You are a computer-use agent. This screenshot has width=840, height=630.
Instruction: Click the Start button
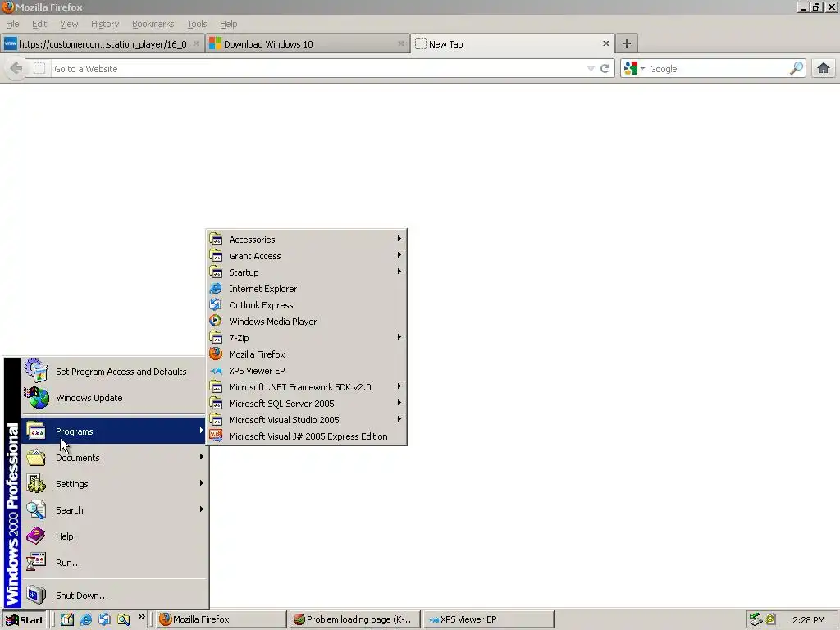coord(25,620)
